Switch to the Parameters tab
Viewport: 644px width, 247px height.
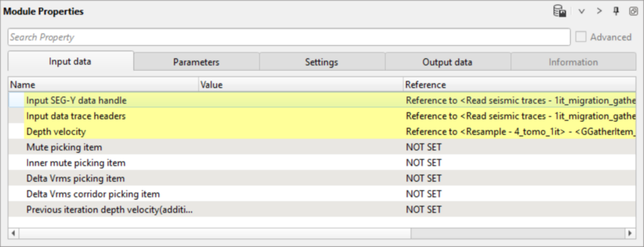196,62
